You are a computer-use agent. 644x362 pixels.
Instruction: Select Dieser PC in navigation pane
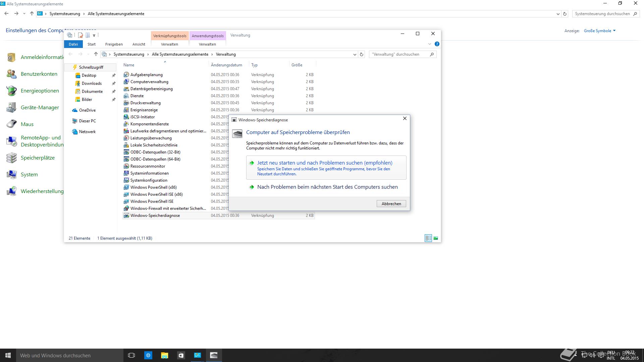coord(87,121)
